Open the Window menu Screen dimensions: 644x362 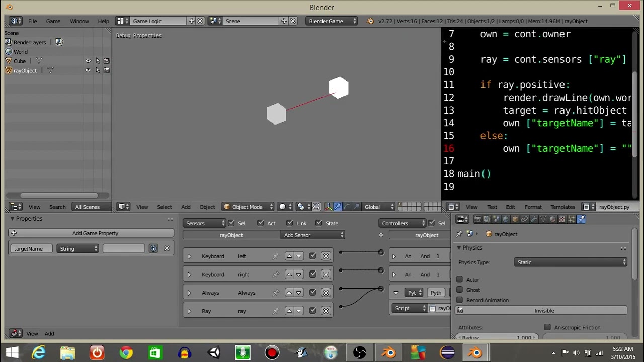[79, 21]
